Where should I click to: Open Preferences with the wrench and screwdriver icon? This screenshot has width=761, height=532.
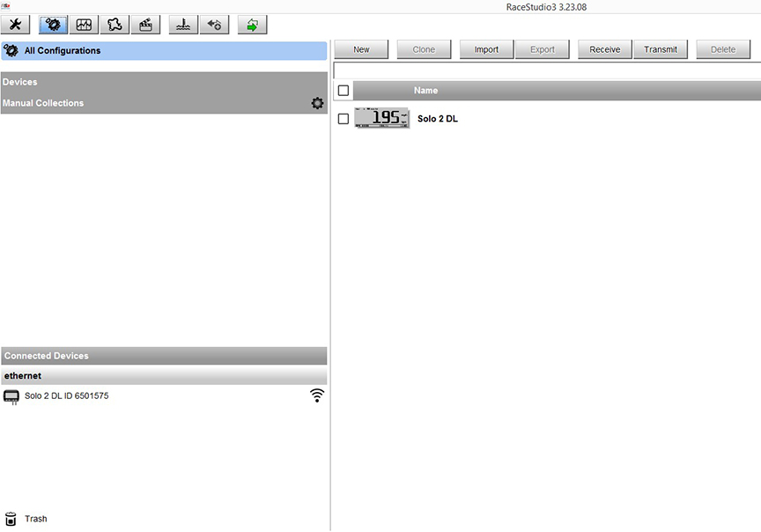[x=16, y=25]
